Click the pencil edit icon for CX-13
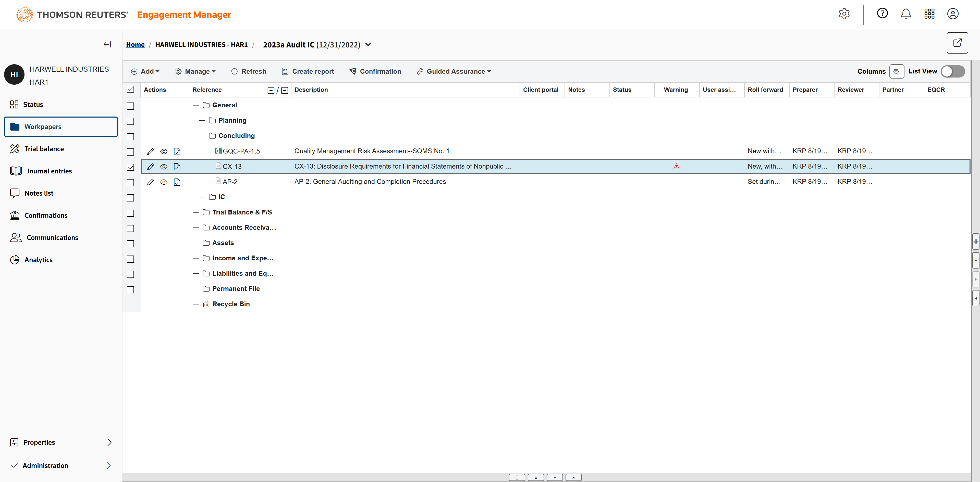The width and height of the screenshot is (980, 482). click(x=150, y=167)
